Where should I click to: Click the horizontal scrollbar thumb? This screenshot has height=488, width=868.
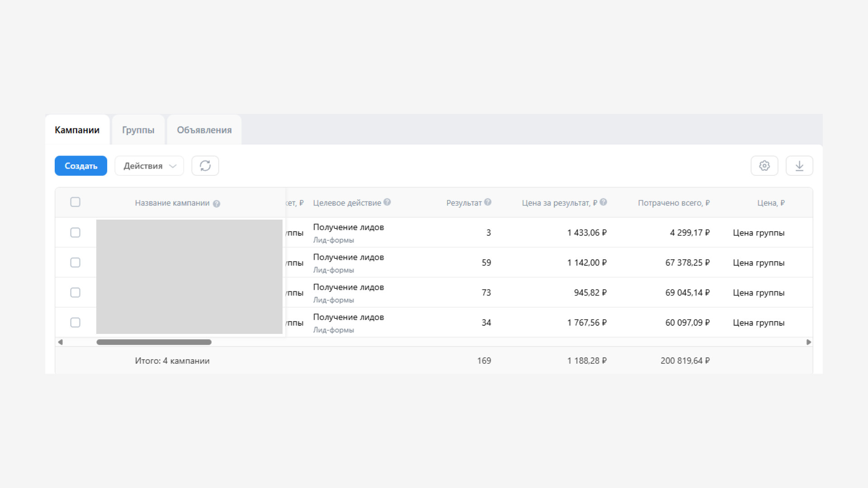coord(154,342)
